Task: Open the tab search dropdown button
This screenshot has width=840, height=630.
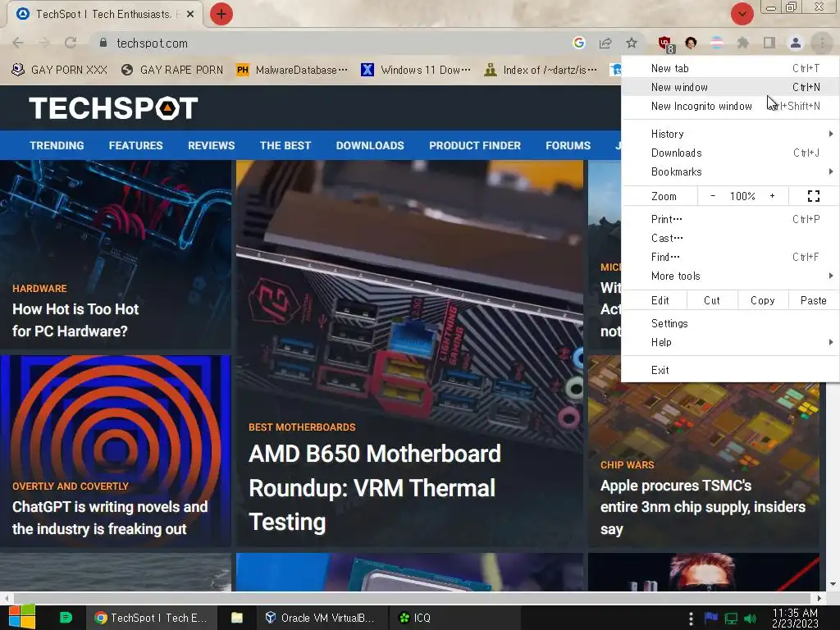Action: pyautogui.click(x=742, y=14)
